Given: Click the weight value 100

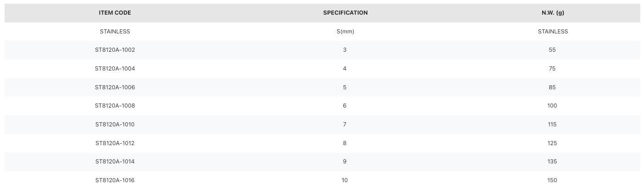Looking at the screenshot, I should pyautogui.click(x=552, y=106).
